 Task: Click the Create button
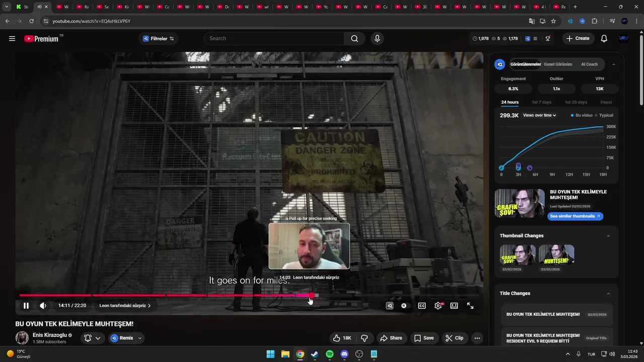578,39
